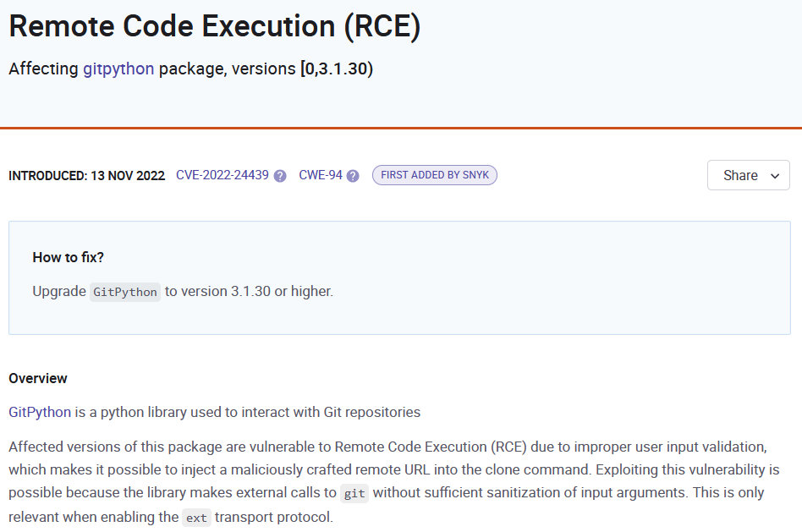Open the CVE-2022-24439 link
This screenshot has height=532, width=802.
[222, 175]
